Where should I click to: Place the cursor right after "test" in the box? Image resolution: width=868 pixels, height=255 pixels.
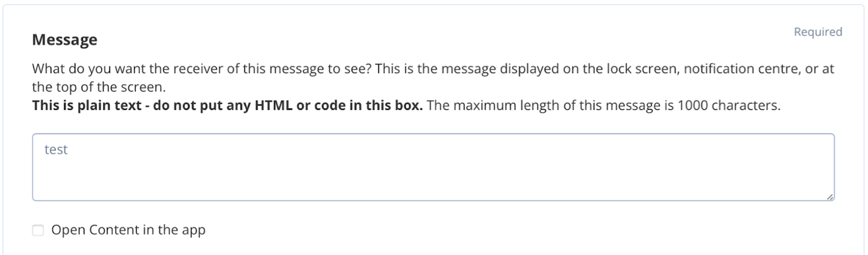tap(68, 150)
